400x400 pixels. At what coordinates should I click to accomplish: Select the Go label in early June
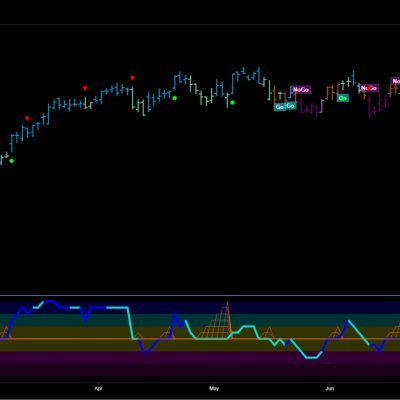click(343, 98)
